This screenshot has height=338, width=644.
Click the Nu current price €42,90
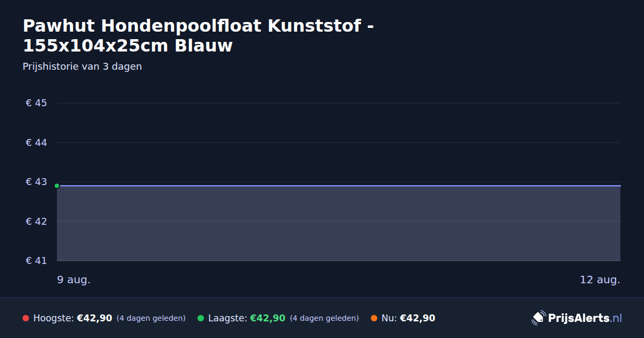click(418, 318)
